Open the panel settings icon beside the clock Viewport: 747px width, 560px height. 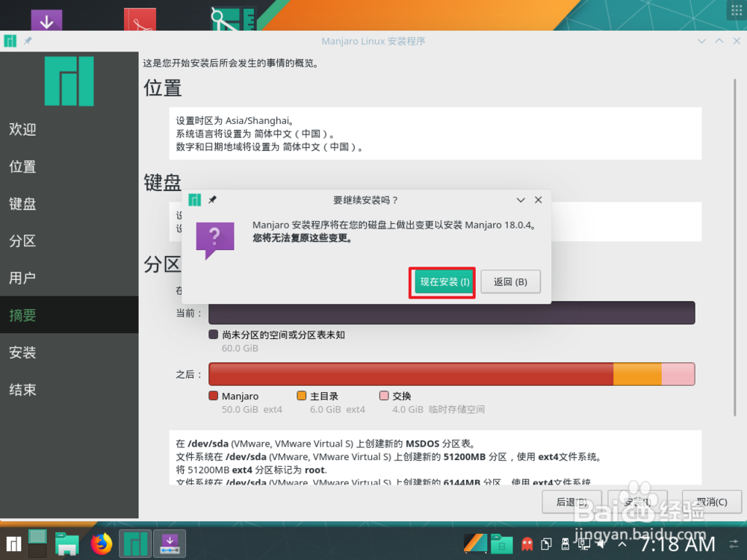(734, 544)
